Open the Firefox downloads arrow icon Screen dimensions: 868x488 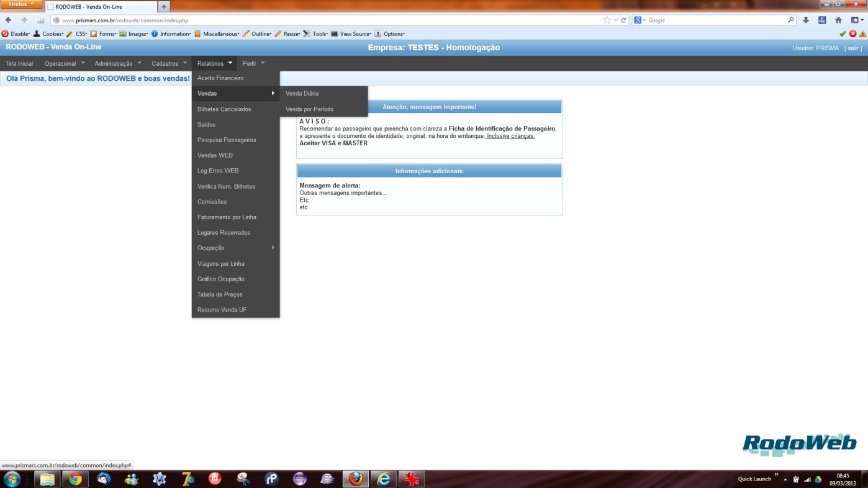[x=807, y=20]
